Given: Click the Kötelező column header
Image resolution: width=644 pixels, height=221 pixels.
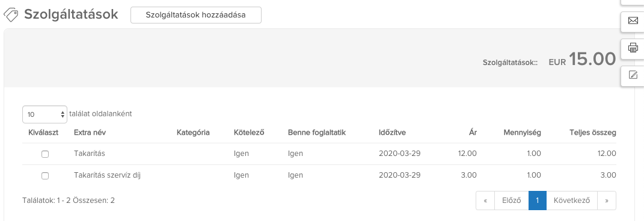Looking at the screenshot, I should click(x=249, y=132).
